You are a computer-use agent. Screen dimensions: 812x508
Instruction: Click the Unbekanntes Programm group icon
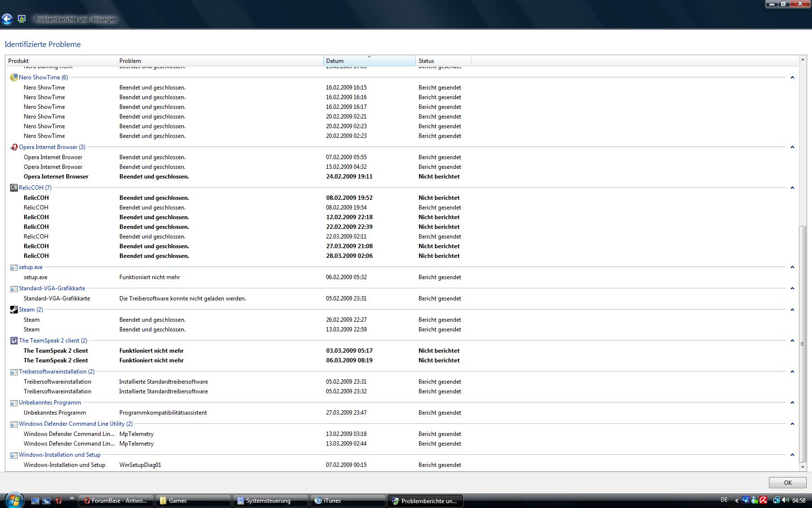pyautogui.click(x=14, y=403)
